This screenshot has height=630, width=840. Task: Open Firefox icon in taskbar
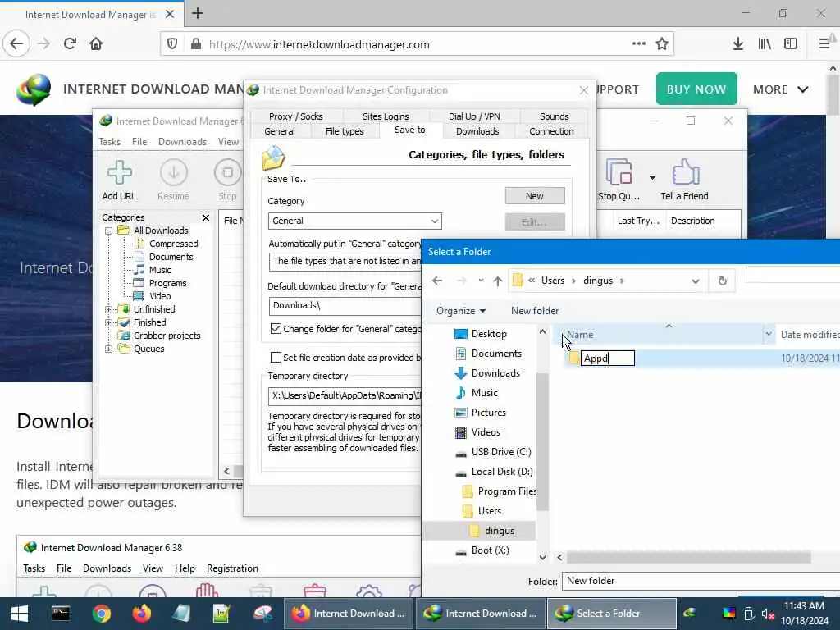[x=142, y=614]
